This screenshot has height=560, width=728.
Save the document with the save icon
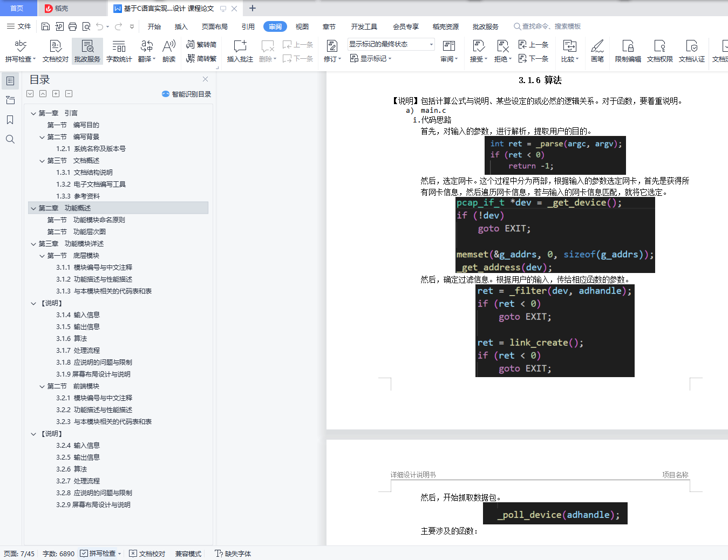pos(45,26)
